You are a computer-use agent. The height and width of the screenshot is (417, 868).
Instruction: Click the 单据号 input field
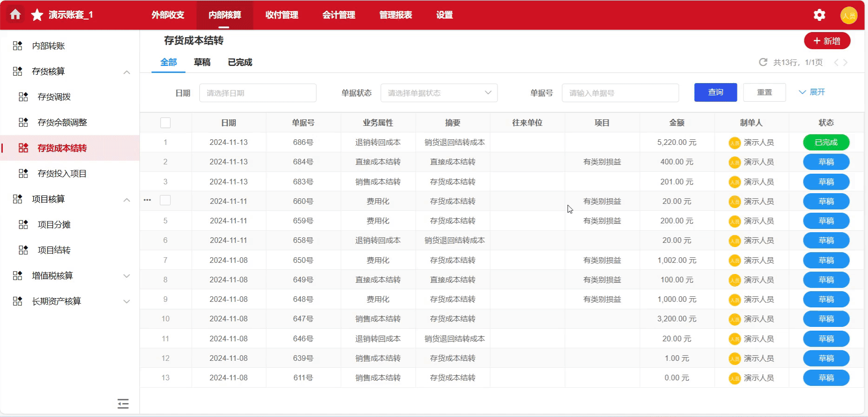point(620,93)
